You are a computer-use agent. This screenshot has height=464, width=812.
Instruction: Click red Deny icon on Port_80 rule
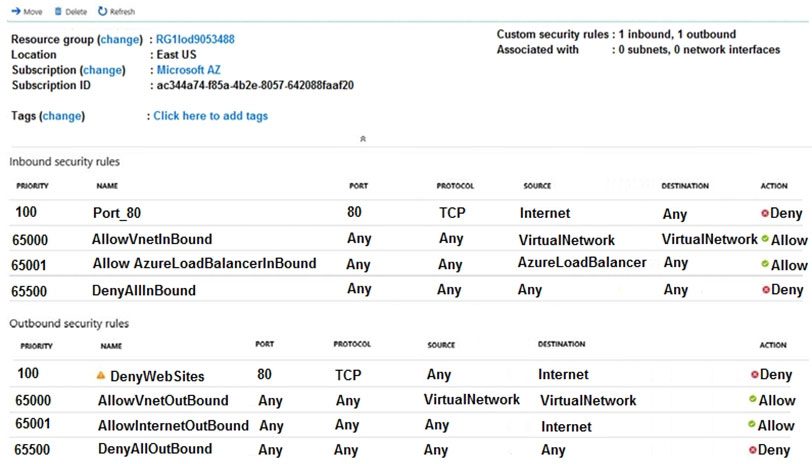[x=764, y=213]
